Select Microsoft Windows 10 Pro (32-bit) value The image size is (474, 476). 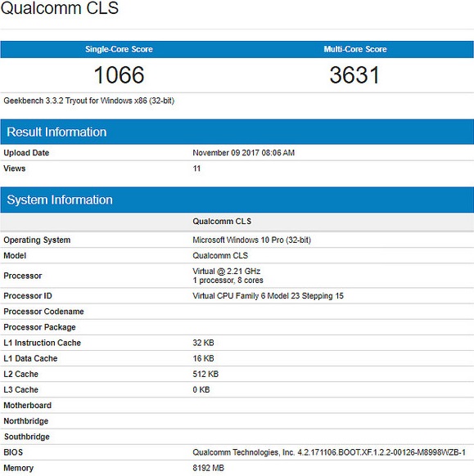coord(251,240)
